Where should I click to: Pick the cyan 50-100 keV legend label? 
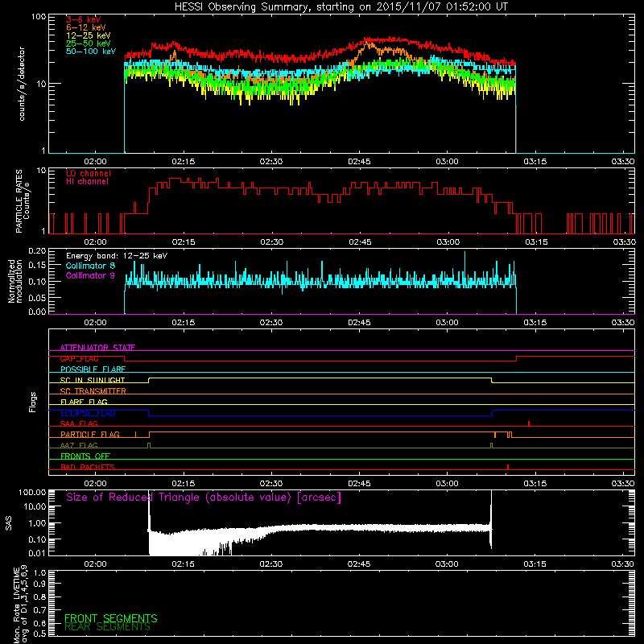91,52
